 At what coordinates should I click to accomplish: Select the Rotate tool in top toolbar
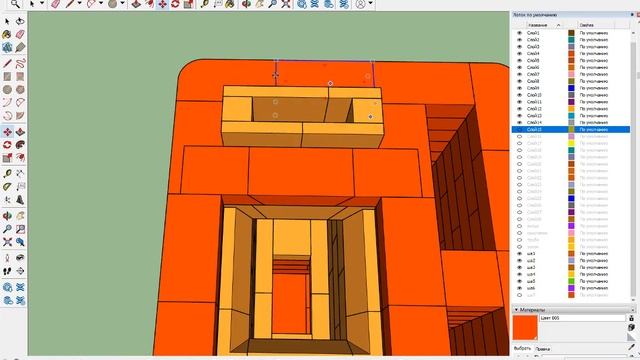pyautogui.click(x=175, y=4)
